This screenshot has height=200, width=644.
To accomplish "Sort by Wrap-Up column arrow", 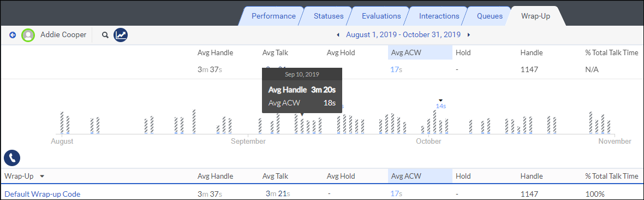I will [x=43, y=176].
